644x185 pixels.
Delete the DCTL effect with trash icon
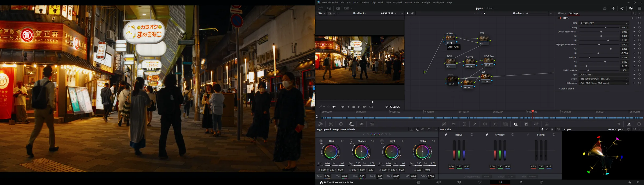[632, 18]
